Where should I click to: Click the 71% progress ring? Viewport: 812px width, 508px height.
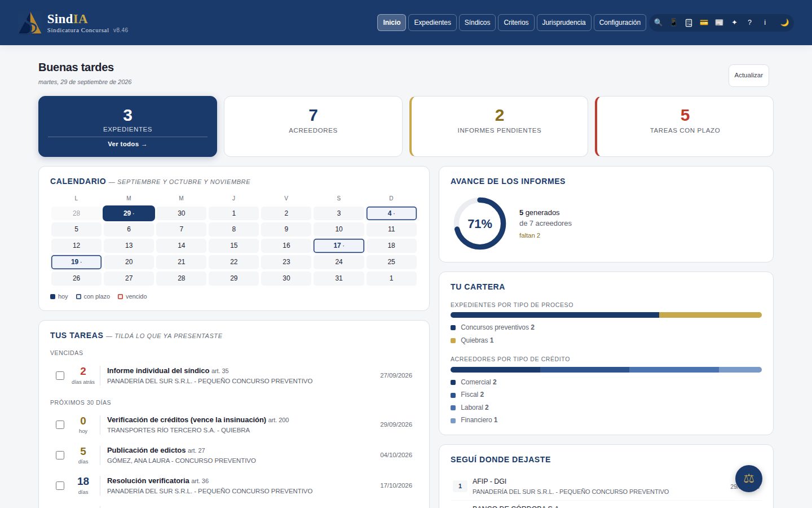point(480,224)
